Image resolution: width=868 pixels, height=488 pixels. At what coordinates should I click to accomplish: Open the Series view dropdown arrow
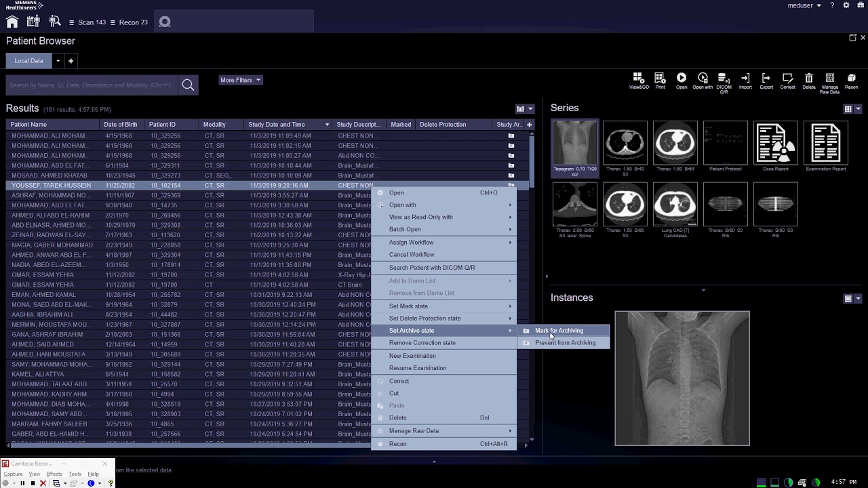[x=858, y=108]
